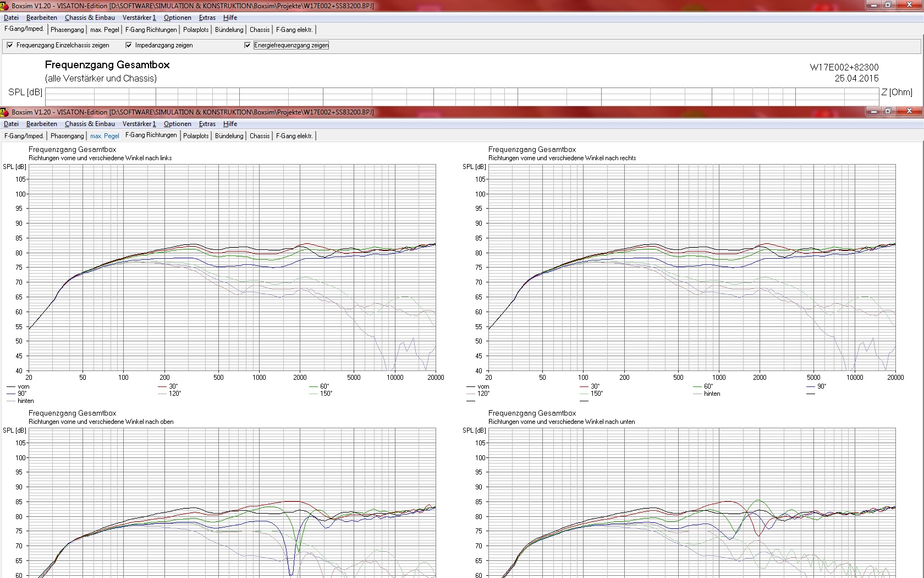Click red 30° legend line under left-angle chart

click(162, 386)
